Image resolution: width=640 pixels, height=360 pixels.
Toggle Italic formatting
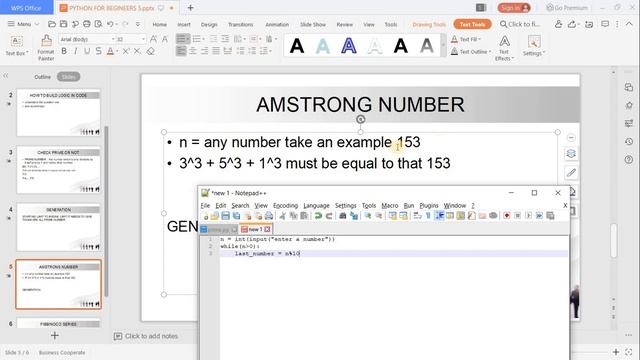[76, 51]
